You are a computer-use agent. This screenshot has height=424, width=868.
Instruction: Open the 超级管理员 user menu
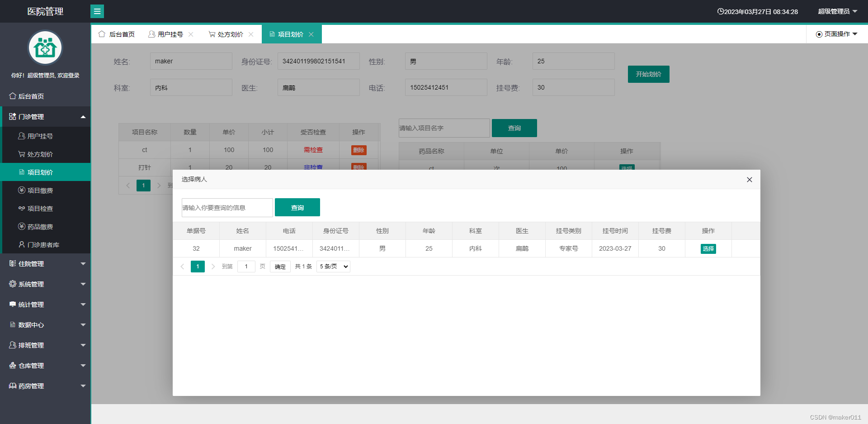pyautogui.click(x=838, y=11)
